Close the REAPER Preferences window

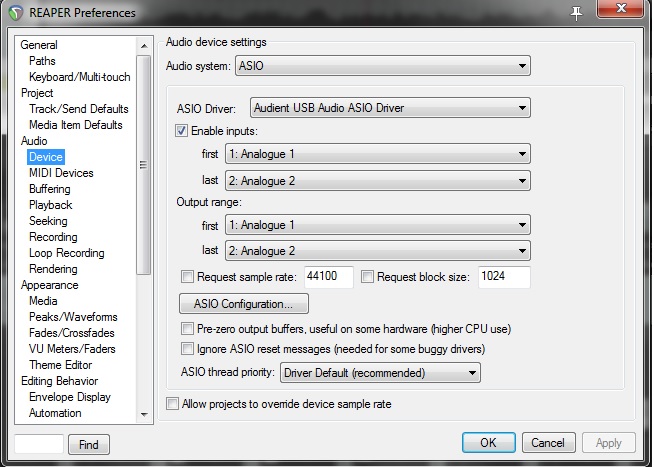pos(620,8)
